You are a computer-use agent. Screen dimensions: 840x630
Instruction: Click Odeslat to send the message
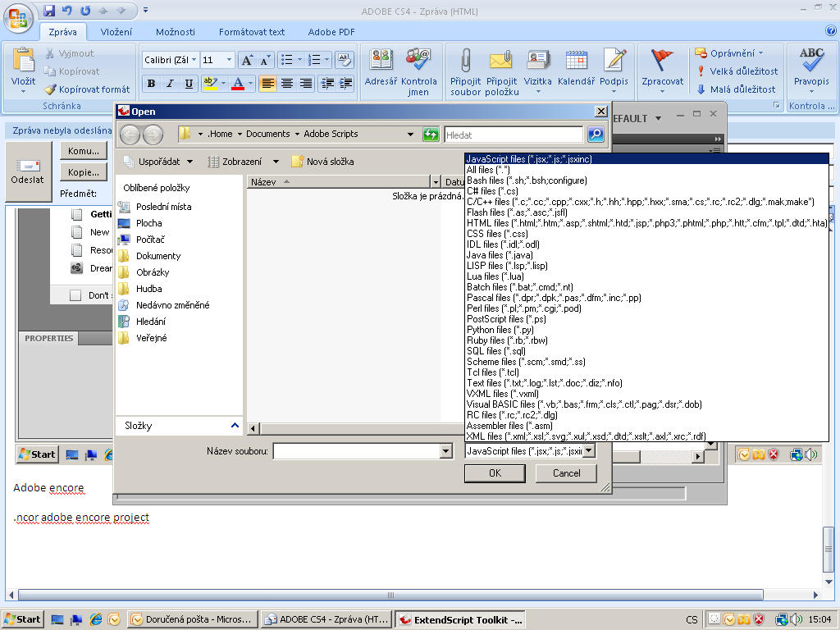click(x=28, y=171)
